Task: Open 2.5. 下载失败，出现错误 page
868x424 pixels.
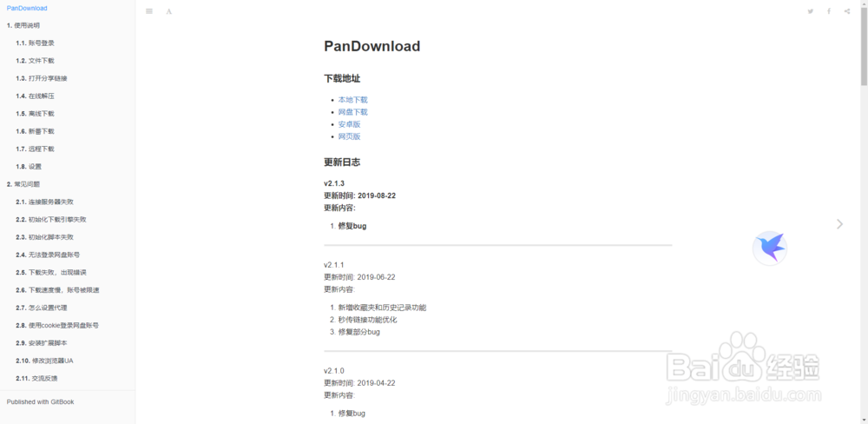Action: 51,273
